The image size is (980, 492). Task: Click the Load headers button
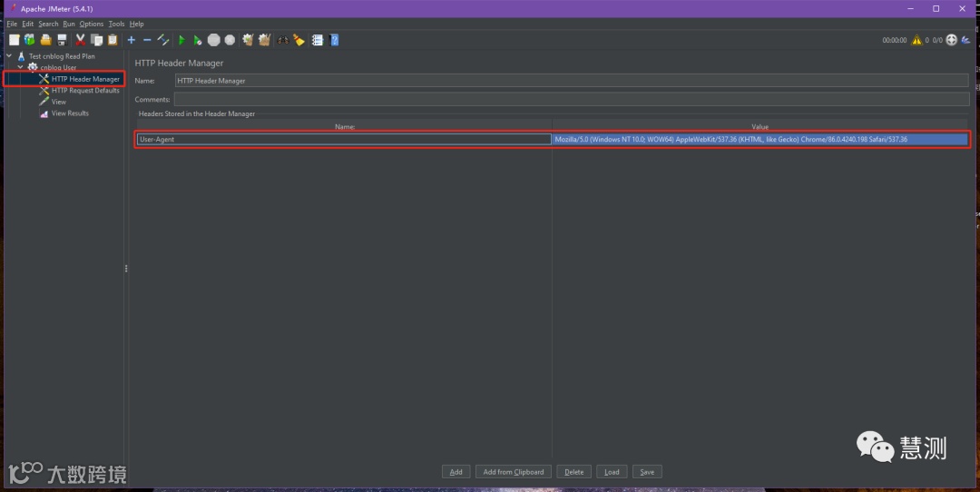(x=612, y=472)
